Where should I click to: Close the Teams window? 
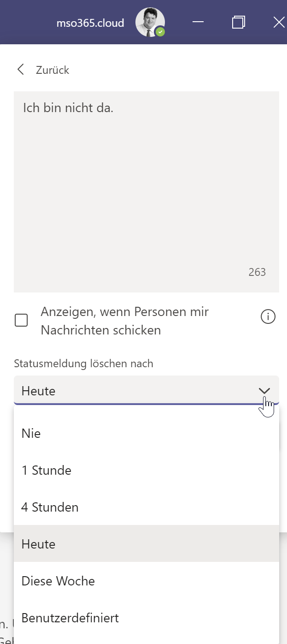tap(279, 22)
